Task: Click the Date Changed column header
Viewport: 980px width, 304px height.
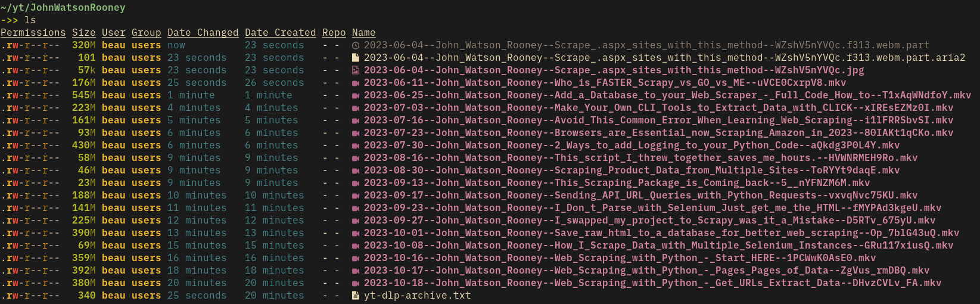Action: click(203, 33)
